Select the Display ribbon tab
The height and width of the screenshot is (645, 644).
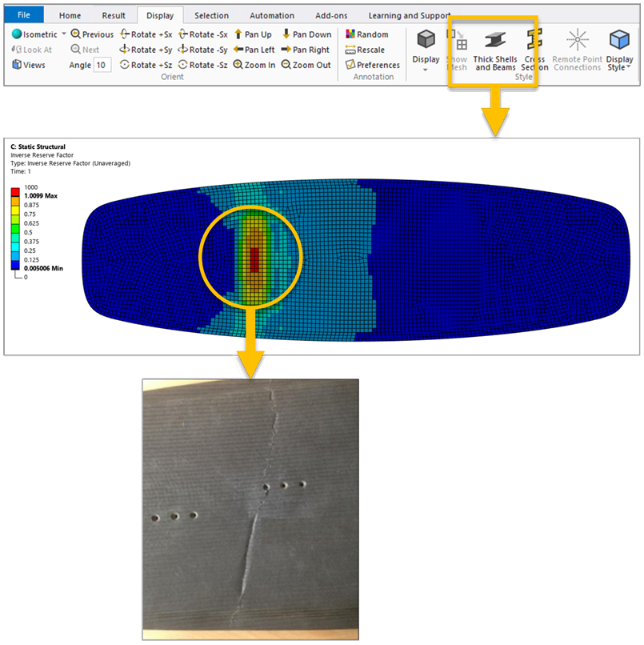point(160,16)
